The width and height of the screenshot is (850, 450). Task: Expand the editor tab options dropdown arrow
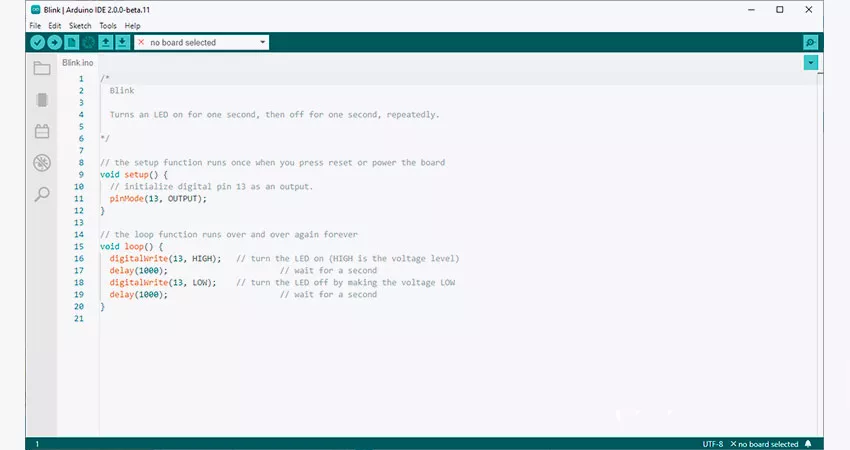pyautogui.click(x=810, y=63)
